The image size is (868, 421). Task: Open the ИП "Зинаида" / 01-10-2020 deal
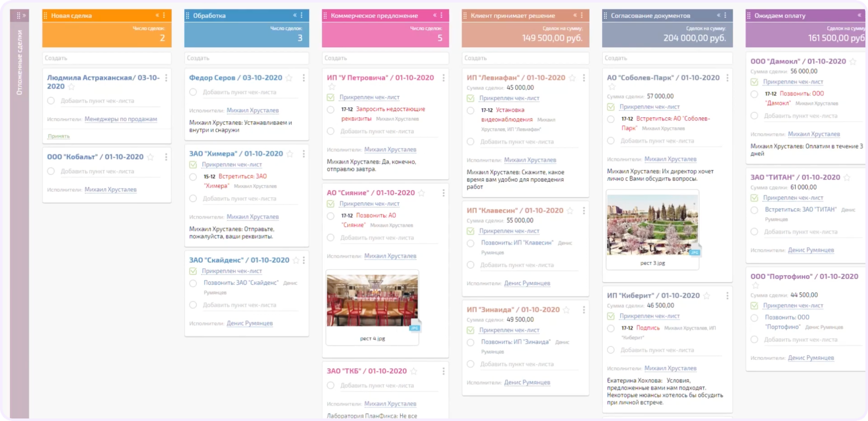tap(513, 310)
